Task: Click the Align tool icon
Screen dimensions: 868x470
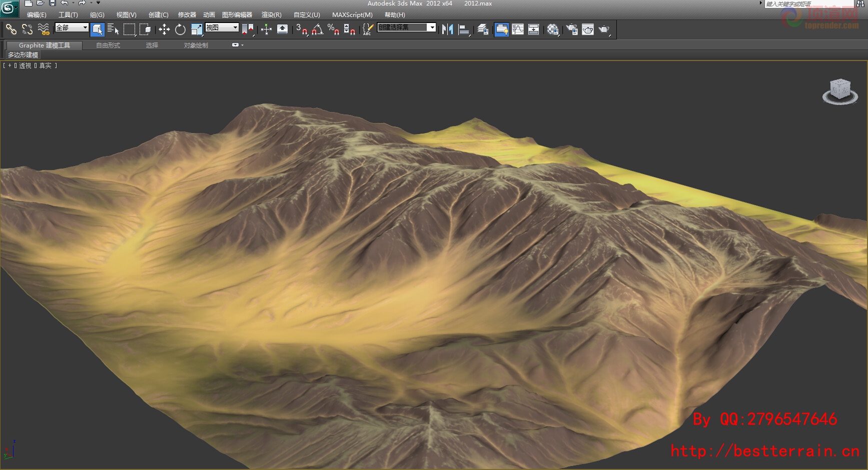Action: (x=464, y=29)
